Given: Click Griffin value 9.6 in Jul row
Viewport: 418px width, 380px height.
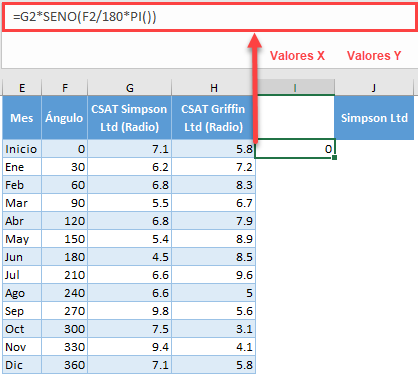Looking at the screenshot, I should 213,275.
